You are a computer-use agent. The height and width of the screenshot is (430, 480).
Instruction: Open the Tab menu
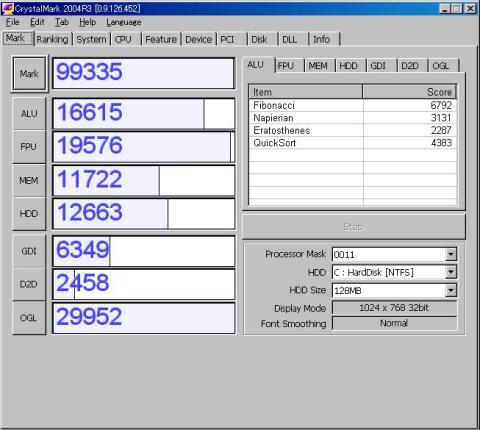62,22
